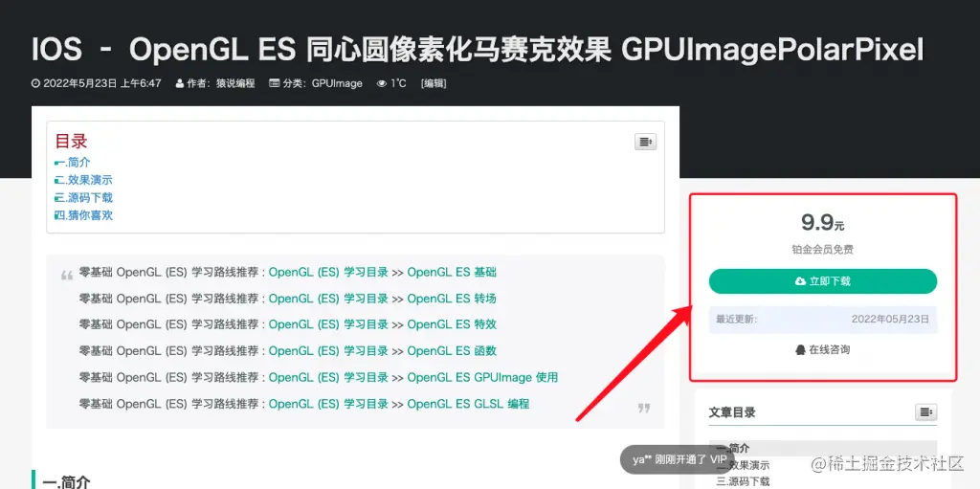Click the 最近更新 date row
The width and height of the screenshot is (980, 489).
pos(822,320)
